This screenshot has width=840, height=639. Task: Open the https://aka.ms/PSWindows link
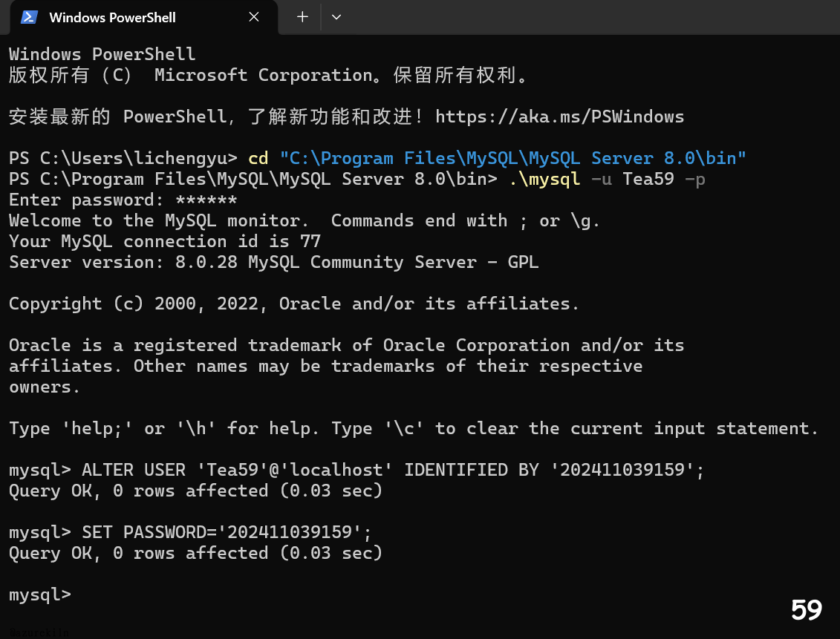[559, 117]
